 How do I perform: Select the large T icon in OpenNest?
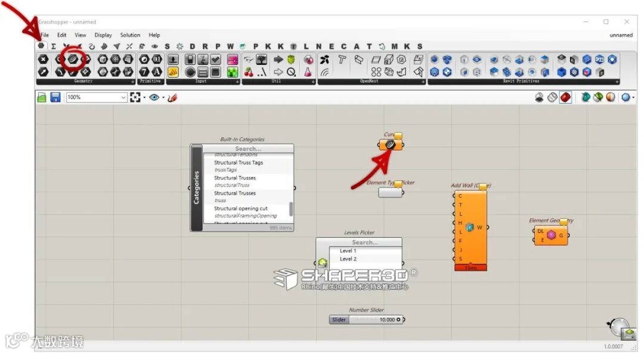pos(342,60)
